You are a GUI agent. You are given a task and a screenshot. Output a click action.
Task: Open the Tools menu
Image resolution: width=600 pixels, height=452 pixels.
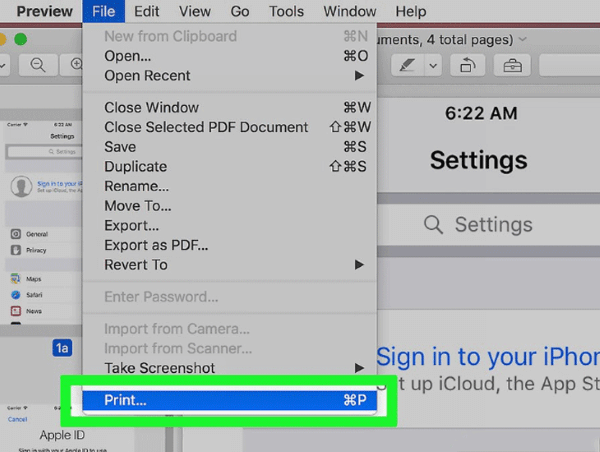click(286, 12)
